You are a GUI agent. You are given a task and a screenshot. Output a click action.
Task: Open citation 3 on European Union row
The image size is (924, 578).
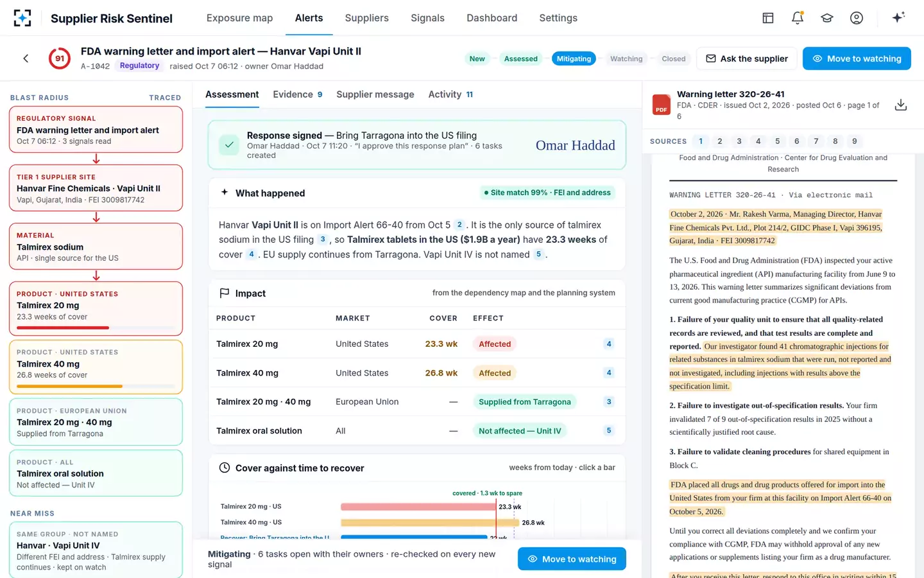pyautogui.click(x=609, y=401)
